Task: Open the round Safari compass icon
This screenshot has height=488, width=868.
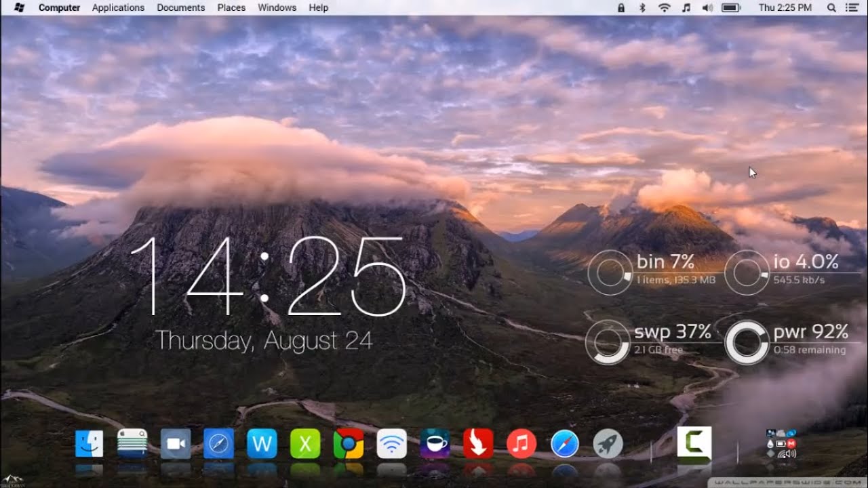Action: click(x=565, y=444)
